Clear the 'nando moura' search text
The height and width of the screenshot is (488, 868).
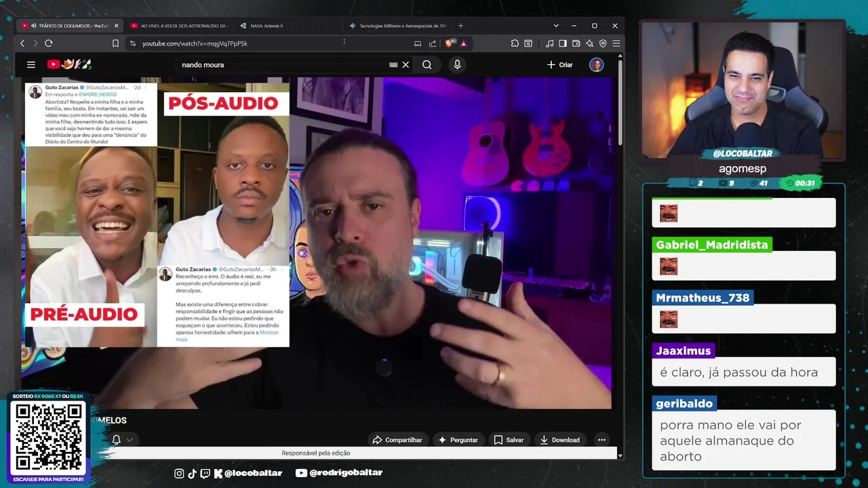click(406, 65)
